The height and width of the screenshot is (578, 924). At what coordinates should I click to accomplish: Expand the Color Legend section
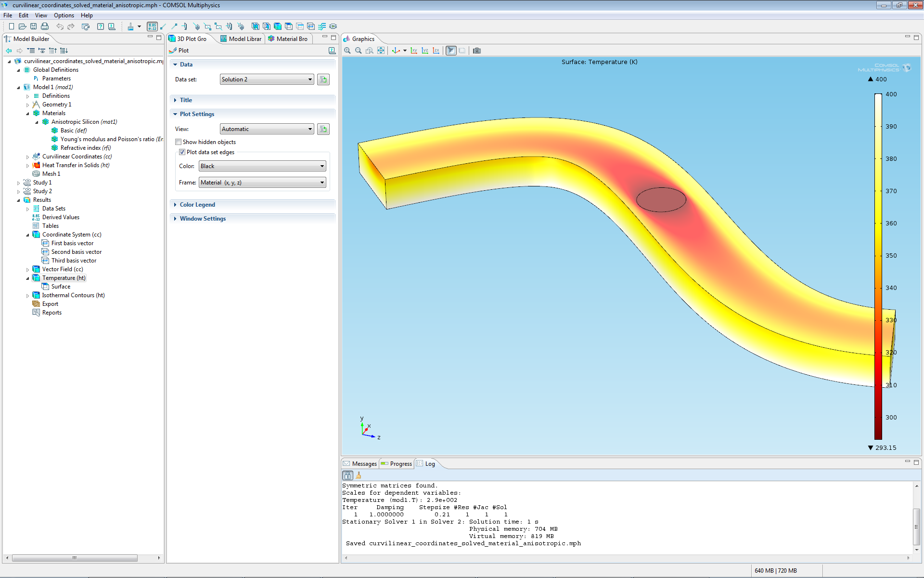click(x=197, y=204)
